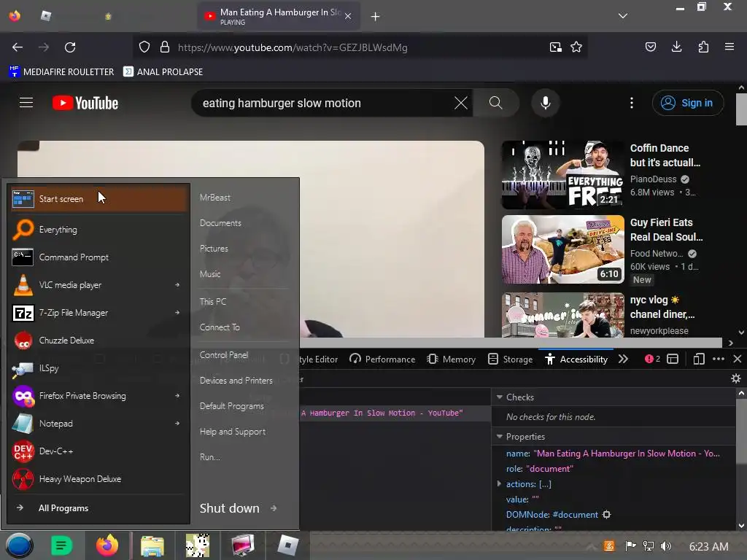Click the Firefox back arrow
This screenshot has width=747, height=560.
click(x=18, y=47)
